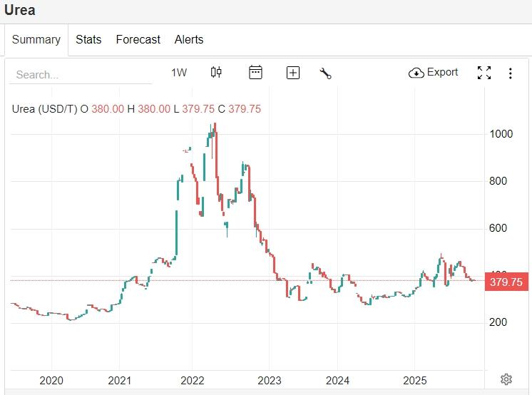
Task: Open the wrench tools icon
Action: 326,73
